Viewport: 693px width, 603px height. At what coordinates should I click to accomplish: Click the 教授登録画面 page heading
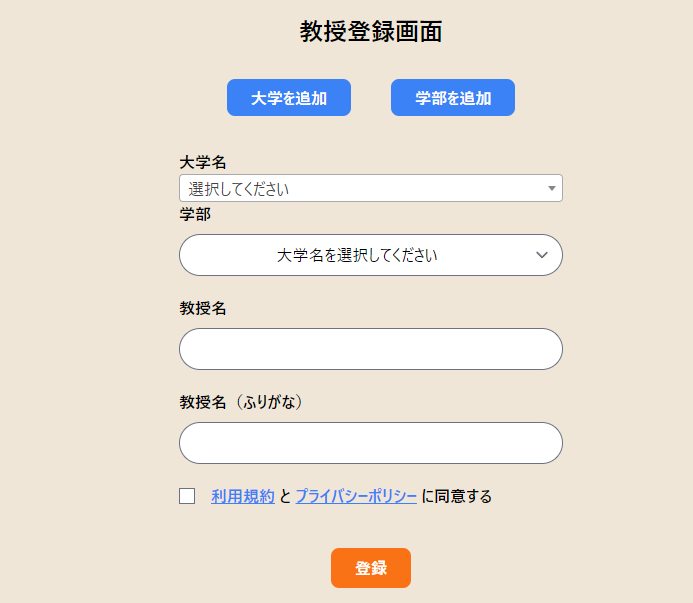point(371,32)
